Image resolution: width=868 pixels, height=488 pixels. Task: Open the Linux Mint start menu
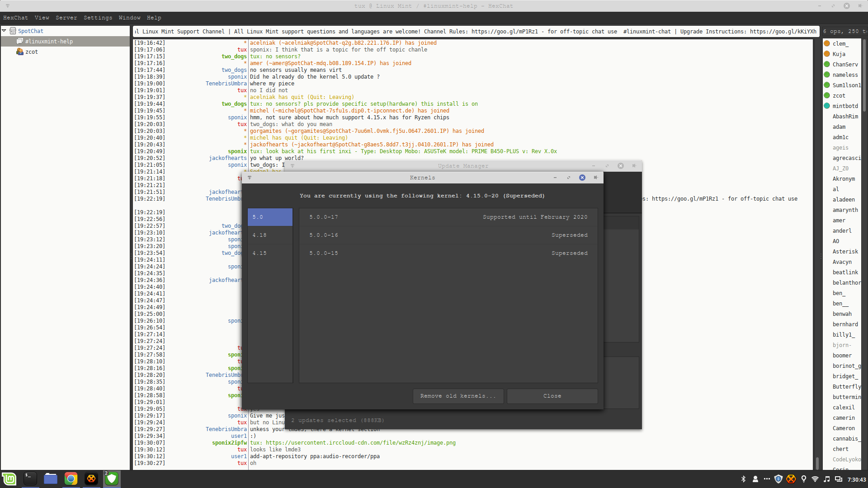9,479
